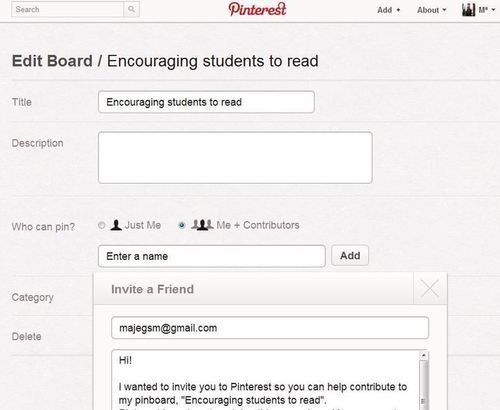Click the invitation message text box

(x=265, y=380)
